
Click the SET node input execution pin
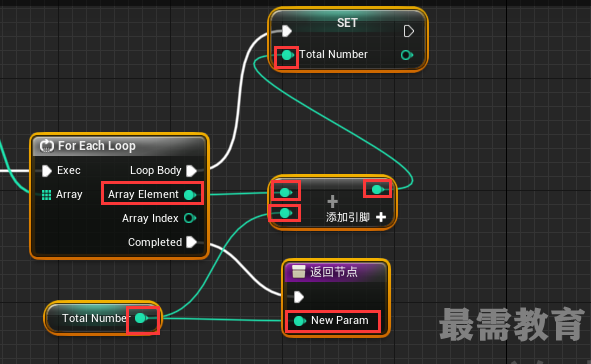(287, 31)
